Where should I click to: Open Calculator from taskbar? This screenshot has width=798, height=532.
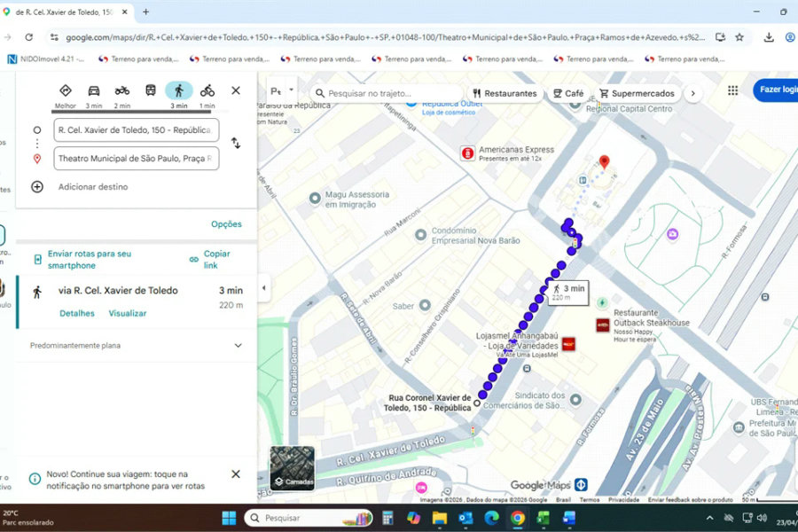coord(387,518)
